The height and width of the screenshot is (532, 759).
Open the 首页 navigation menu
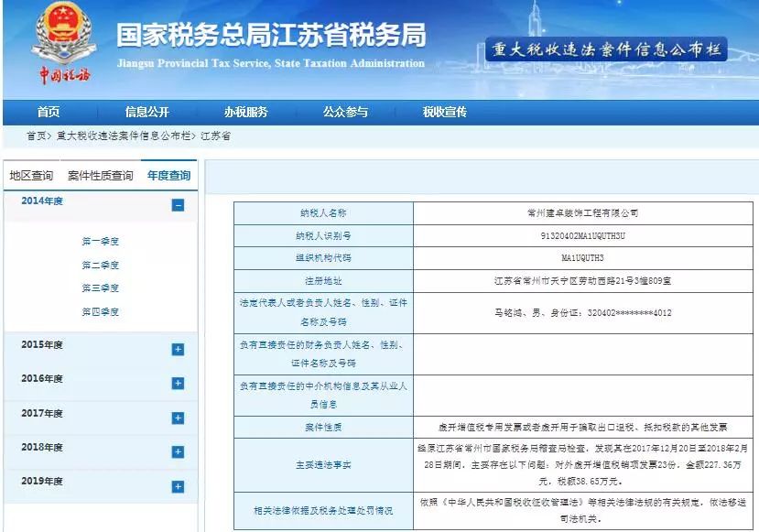coord(49,113)
